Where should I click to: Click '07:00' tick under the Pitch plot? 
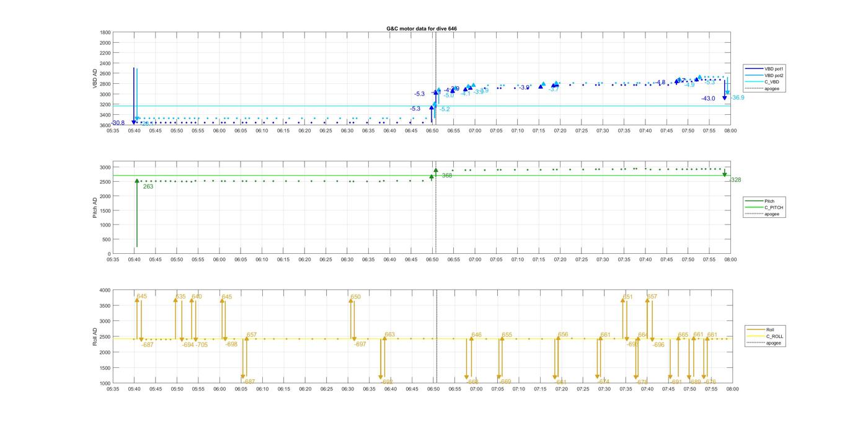click(476, 260)
